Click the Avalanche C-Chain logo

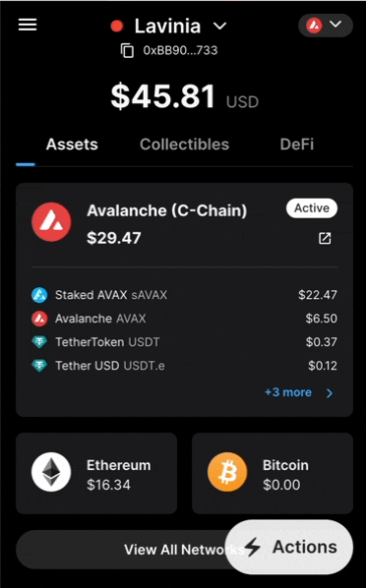51,222
